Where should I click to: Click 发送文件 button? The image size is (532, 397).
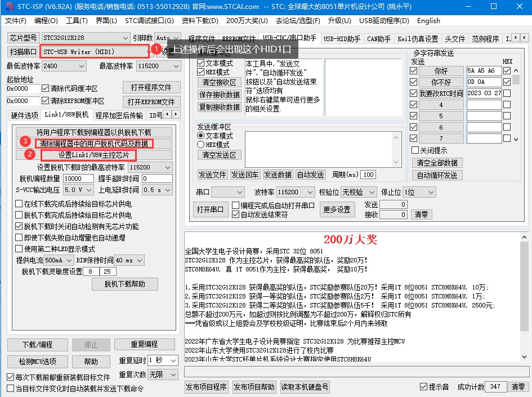pos(212,175)
